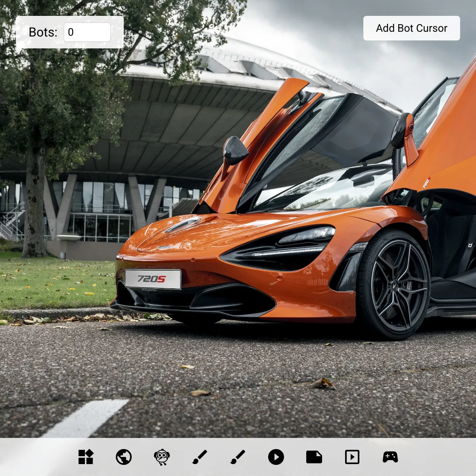
Task: Click the "Bots:" label text
Action: (43, 32)
